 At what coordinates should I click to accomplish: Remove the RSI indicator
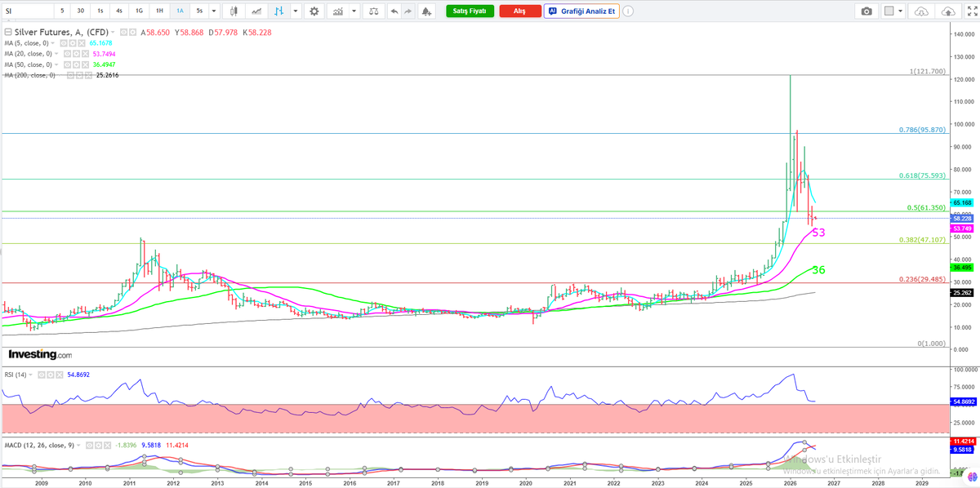click(x=60, y=375)
